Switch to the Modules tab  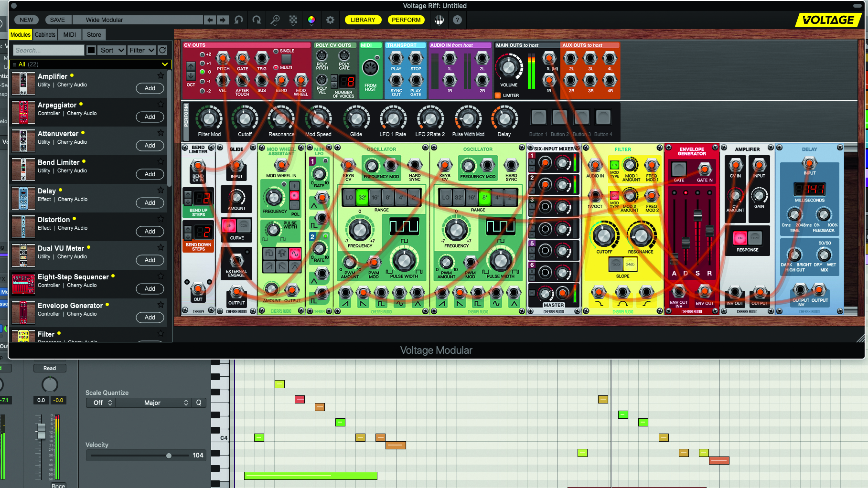pyautogui.click(x=21, y=34)
